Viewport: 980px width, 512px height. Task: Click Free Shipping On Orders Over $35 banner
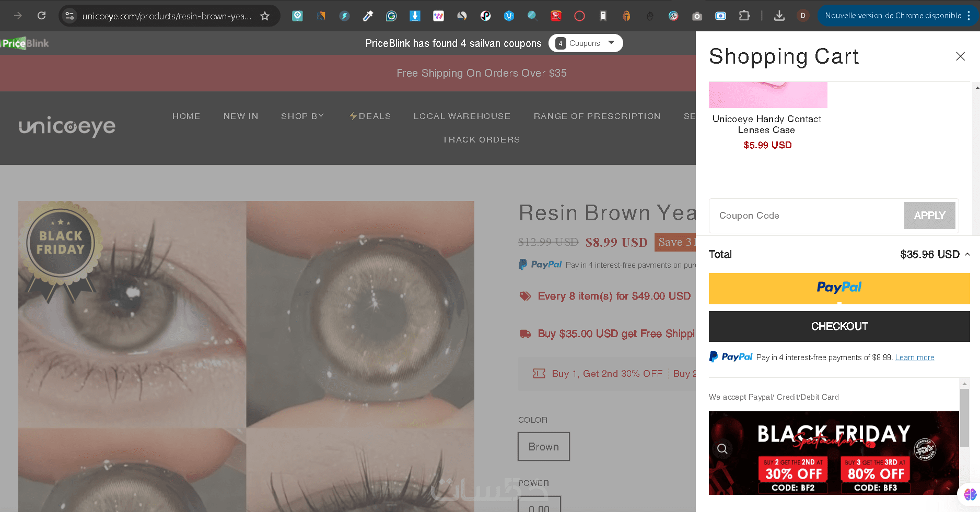(x=482, y=73)
